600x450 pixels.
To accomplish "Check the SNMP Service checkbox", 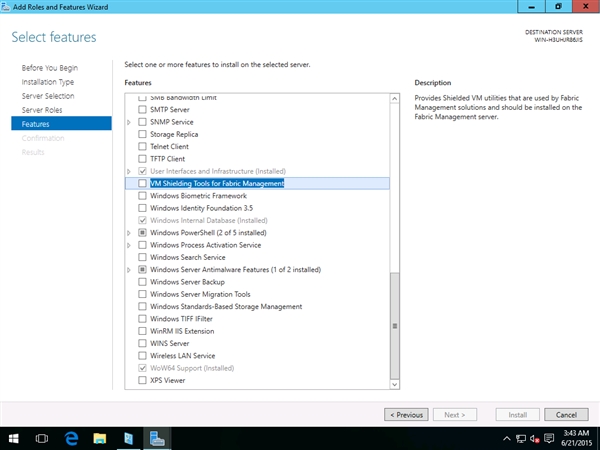I will point(142,122).
